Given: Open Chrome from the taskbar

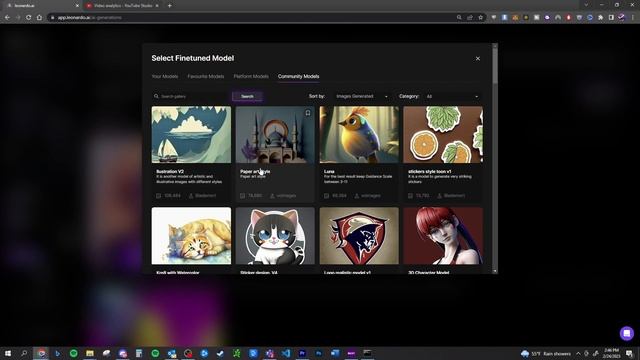Looking at the screenshot, I should [41, 353].
